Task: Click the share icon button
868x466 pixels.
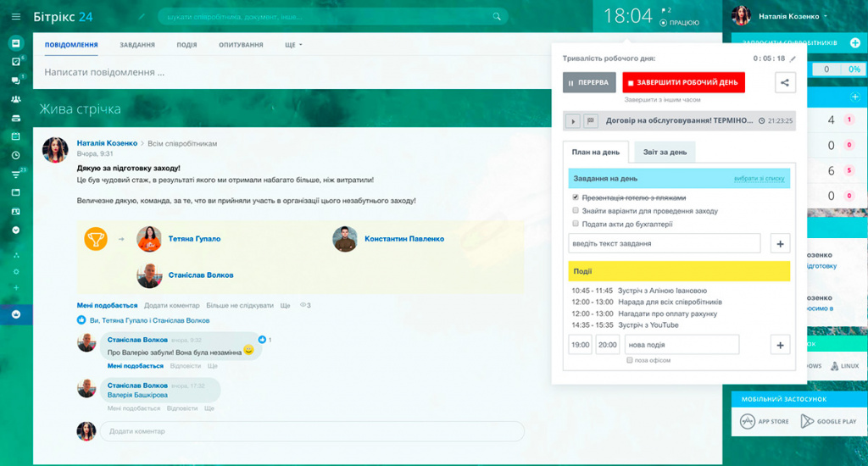Action: click(x=785, y=83)
